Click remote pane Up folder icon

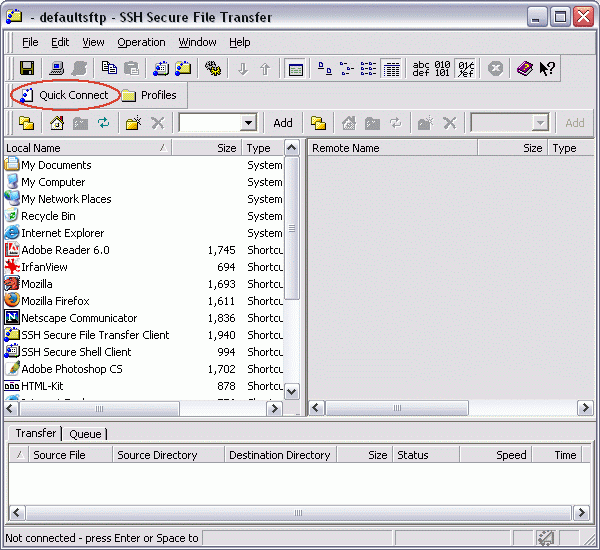click(x=318, y=123)
